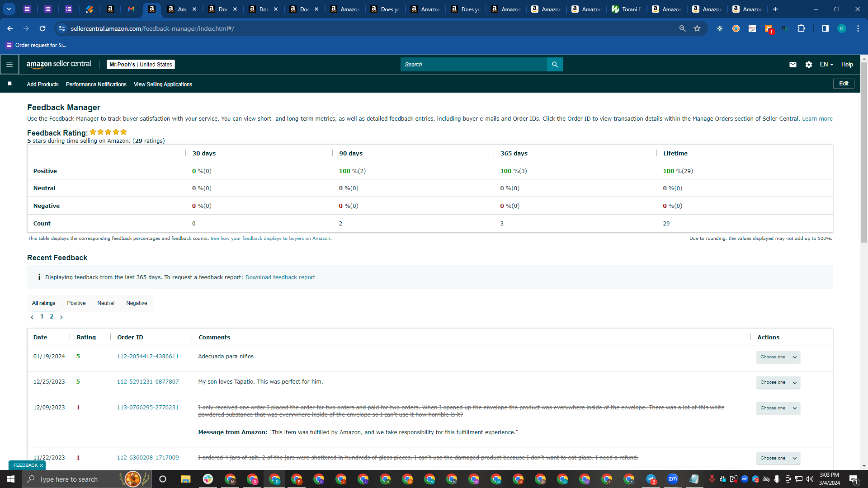Open the Help link
Image resolution: width=868 pixels, height=488 pixels.
pos(847,65)
